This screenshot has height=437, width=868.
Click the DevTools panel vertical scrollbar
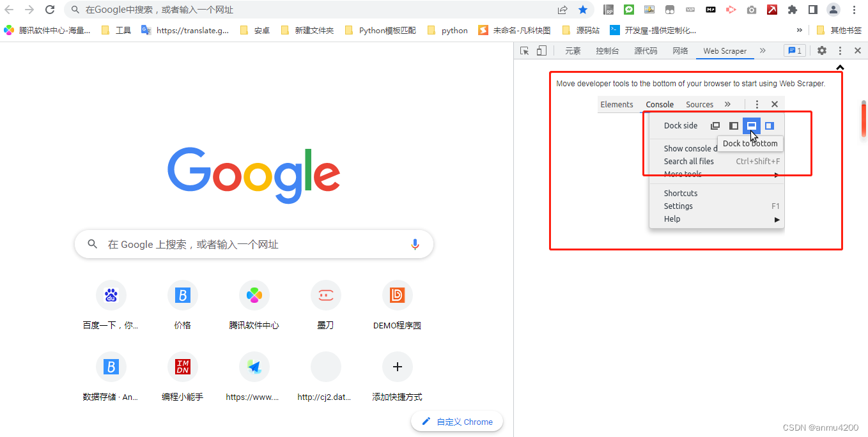[864, 119]
